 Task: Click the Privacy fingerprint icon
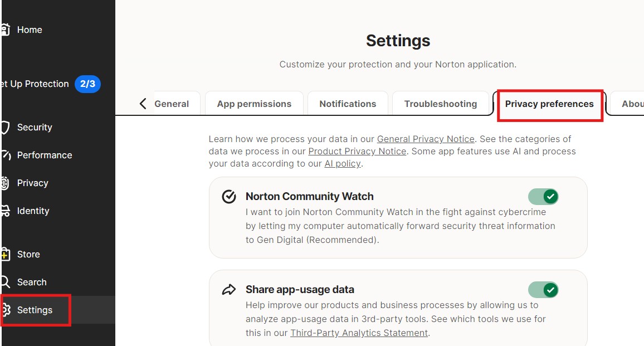(x=6, y=183)
